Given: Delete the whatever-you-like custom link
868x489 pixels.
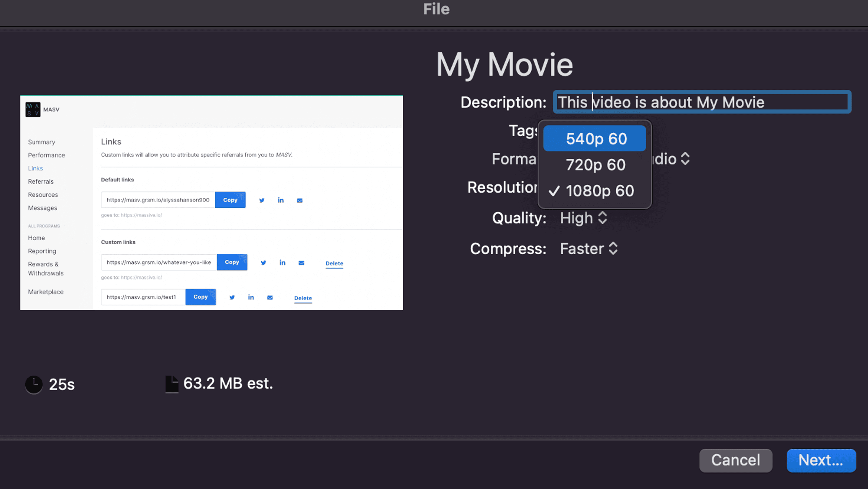Looking at the screenshot, I should pyautogui.click(x=334, y=263).
